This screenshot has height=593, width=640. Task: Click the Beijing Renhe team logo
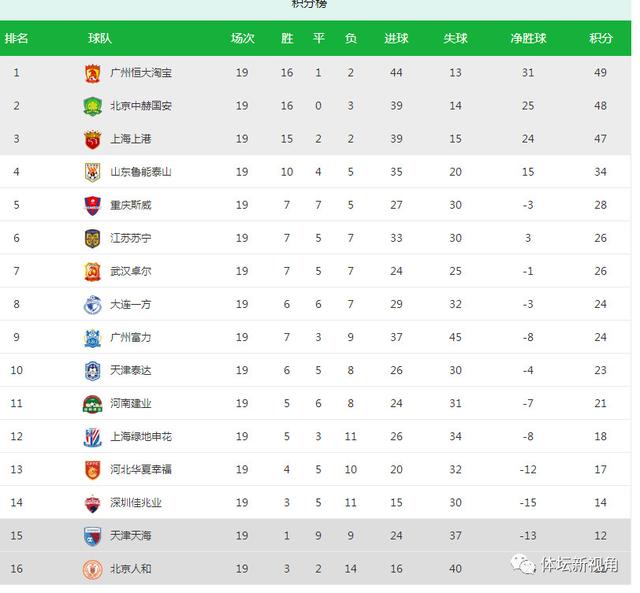[92, 569]
